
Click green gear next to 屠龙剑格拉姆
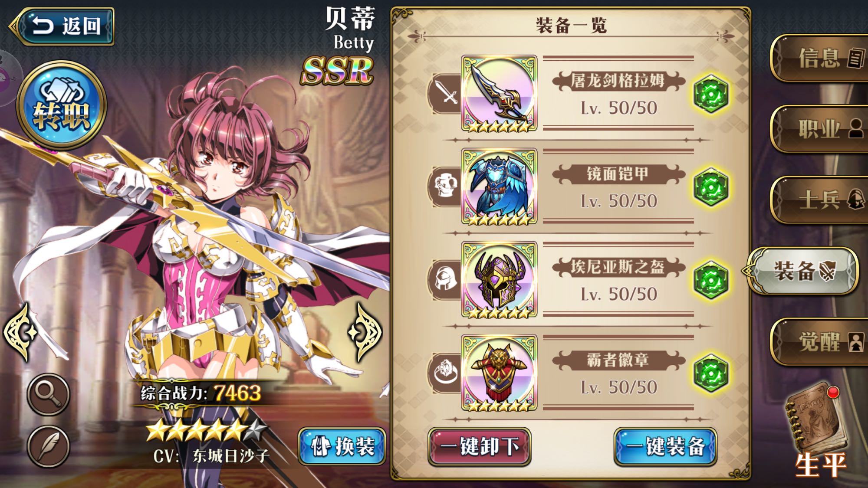coord(711,94)
